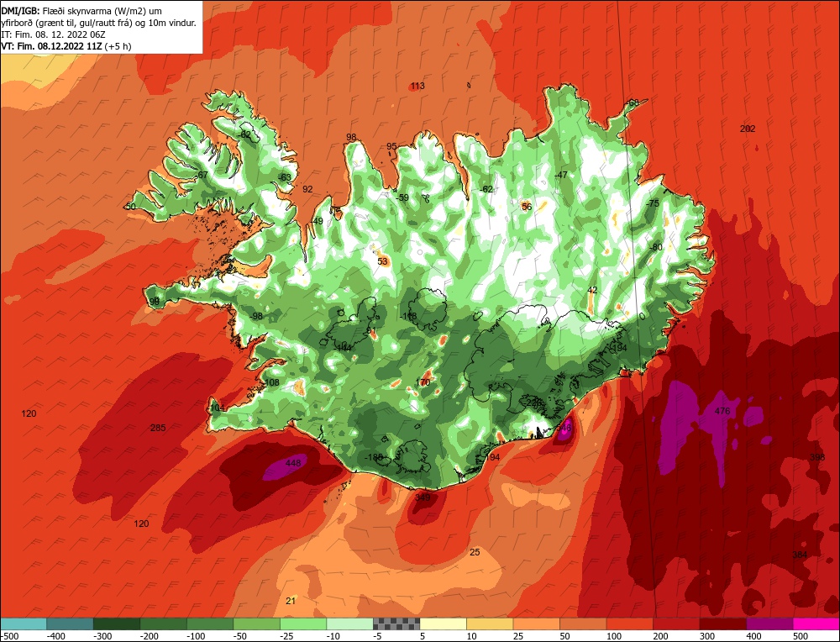The image size is (840, 642).
Task: Select the -285 value in the west sea
Action: tap(158, 428)
